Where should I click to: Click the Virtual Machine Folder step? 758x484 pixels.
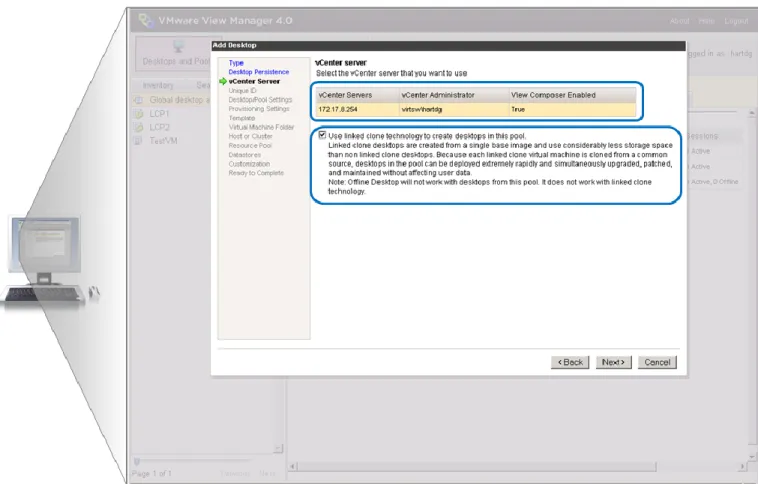click(x=261, y=127)
